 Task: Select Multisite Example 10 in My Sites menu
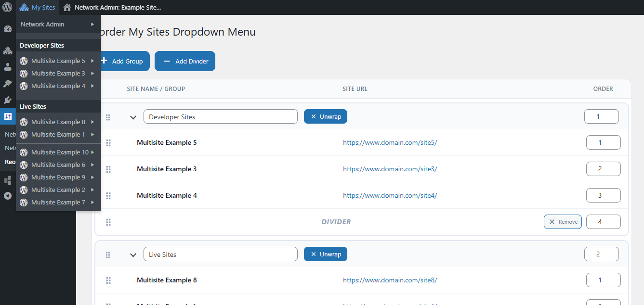coord(60,152)
